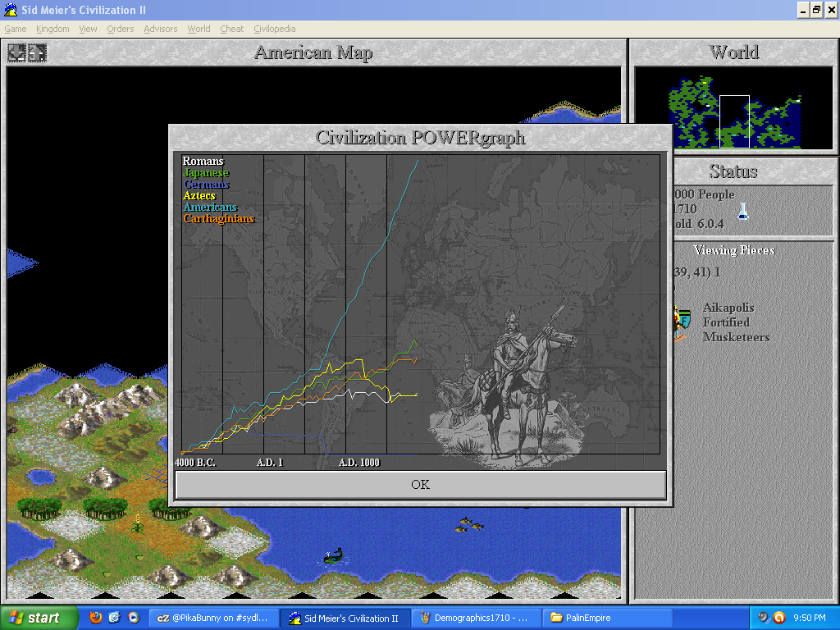The image size is (840, 630).
Task: Click the zoom in arrow icon on map
Action: [37, 52]
